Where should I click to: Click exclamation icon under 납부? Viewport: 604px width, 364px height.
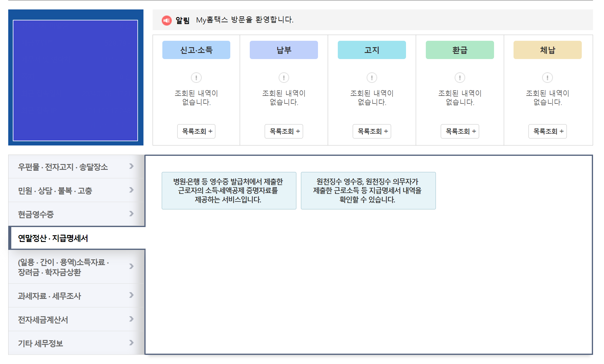tap(284, 78)
